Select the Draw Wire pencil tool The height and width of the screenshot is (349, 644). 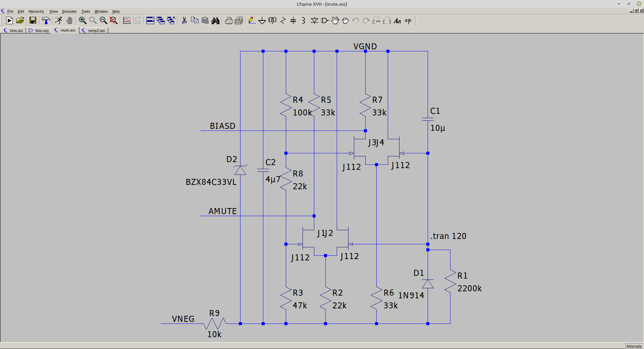tap(252, 20)
